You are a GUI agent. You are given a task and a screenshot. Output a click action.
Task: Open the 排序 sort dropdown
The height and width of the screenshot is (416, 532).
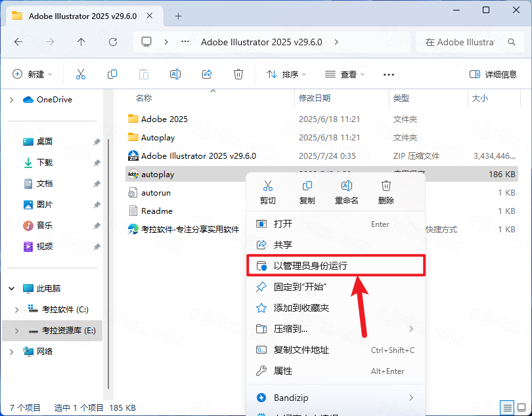coord(286,74)
